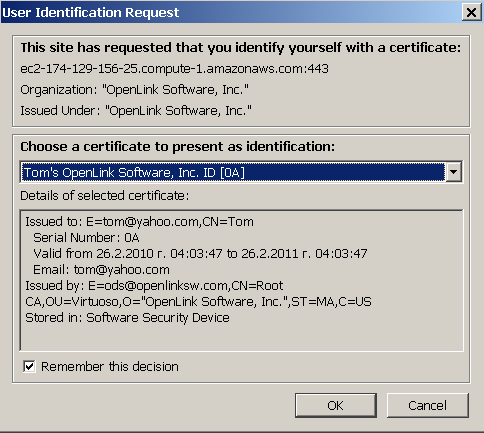Click the Serial Number: 0A line
Image resolution: width=484 pixels, height=433 pixels.
[x=86, y=238]
